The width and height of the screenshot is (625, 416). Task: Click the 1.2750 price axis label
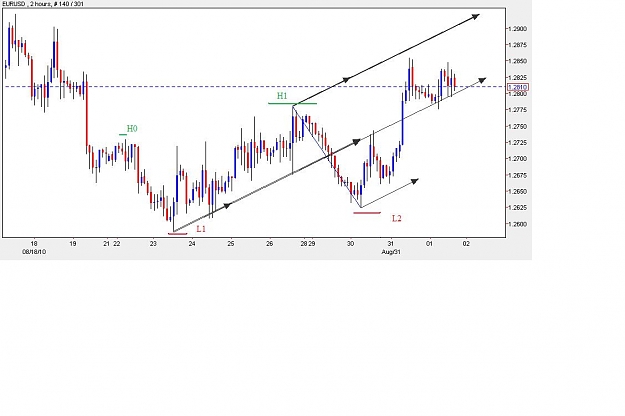click(518, 126)
